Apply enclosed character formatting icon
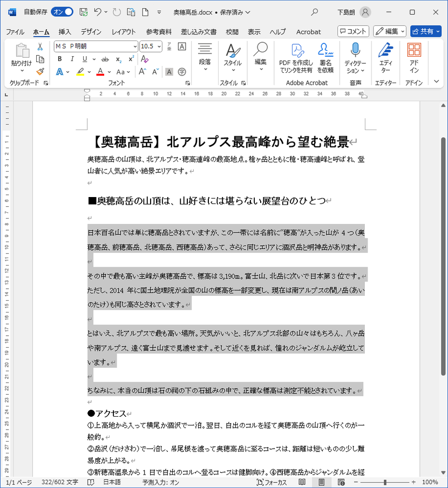The image size is (448, 488). point(182,72)
